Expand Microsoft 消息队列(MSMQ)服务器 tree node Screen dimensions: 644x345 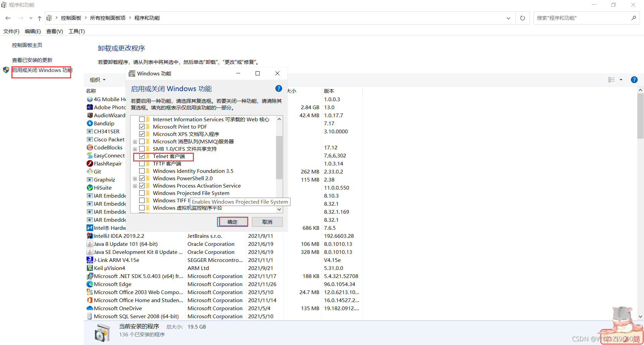click(135, 142)
